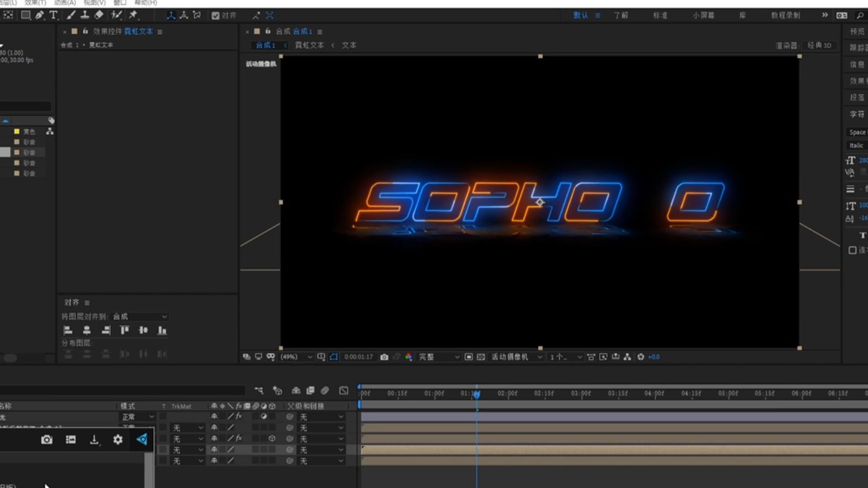Viewport: 868px width, 488px height.
Task: Toggle the 对齐 snapping checkbox
Action: [216, 16]
